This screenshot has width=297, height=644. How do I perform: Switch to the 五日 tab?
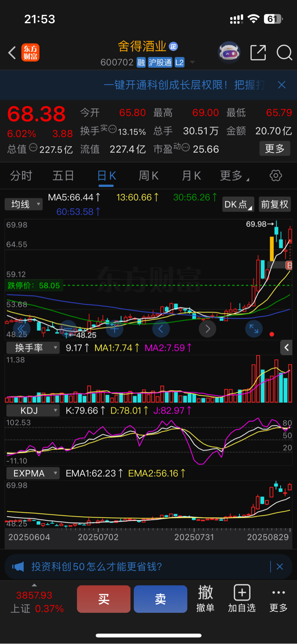(63, 176)
